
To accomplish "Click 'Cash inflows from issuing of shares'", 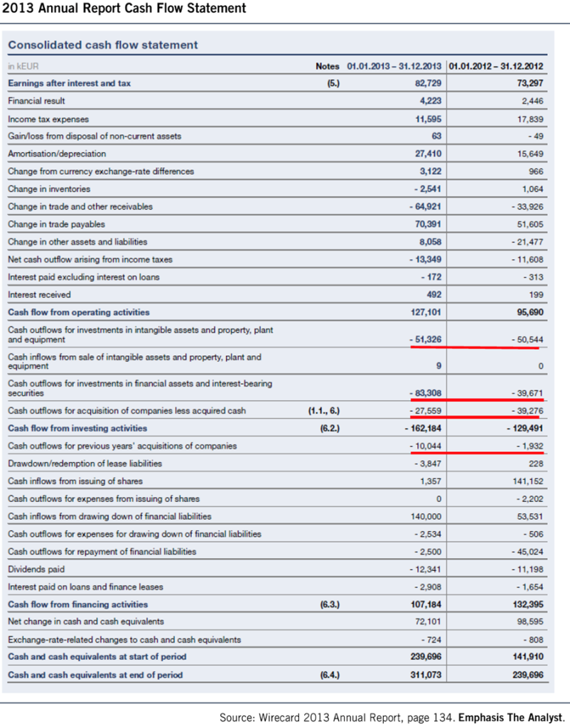I will tap(75, 482).
